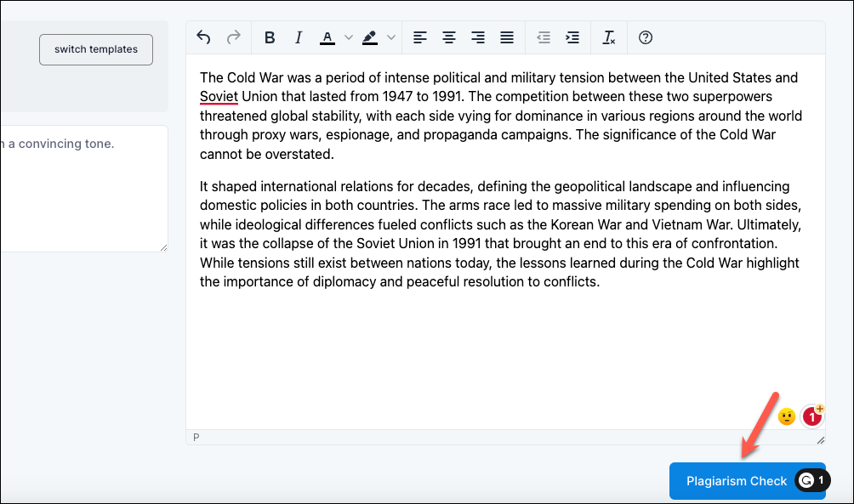Apply the text color
Image resolution: width=854 pixels, height=504 pixels.
[327, 37]
